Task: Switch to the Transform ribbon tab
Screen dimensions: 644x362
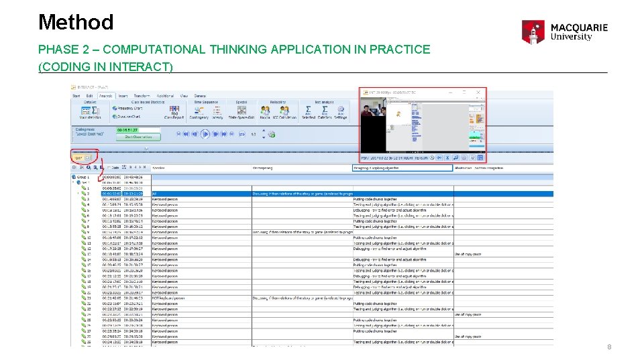Action: pyautogui.click(x=142, y=96)
